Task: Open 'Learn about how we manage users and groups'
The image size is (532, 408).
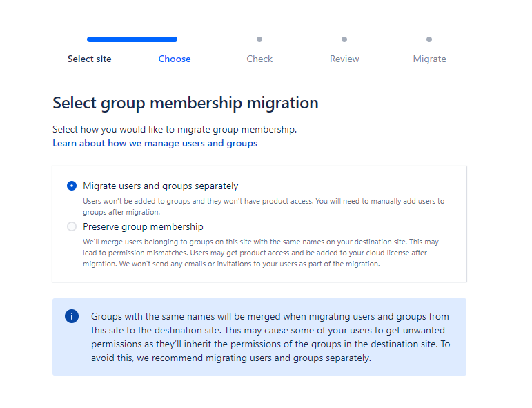Action: [155, 143]
